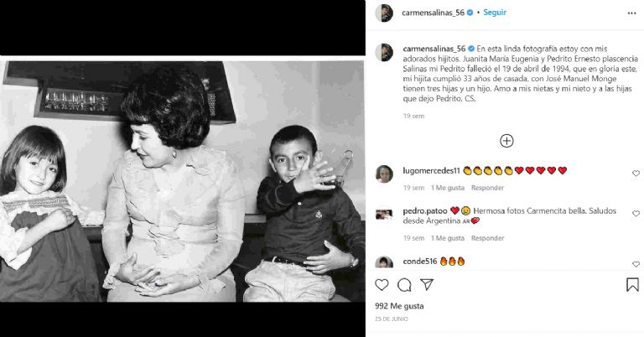Viewport: 644px width, 337px height.
Task: Reply to lugomercedes11's comment with Responder
Action: 487,188
